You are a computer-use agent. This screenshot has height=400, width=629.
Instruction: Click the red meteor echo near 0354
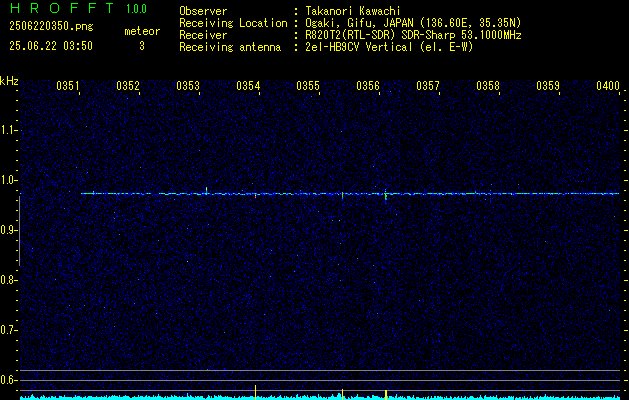[256, 197]
